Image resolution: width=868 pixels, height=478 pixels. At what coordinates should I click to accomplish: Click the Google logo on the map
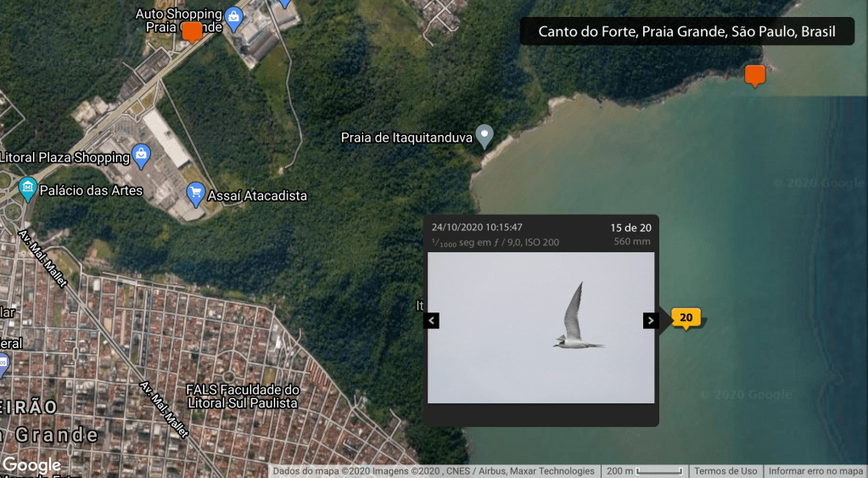click(31, 465)
